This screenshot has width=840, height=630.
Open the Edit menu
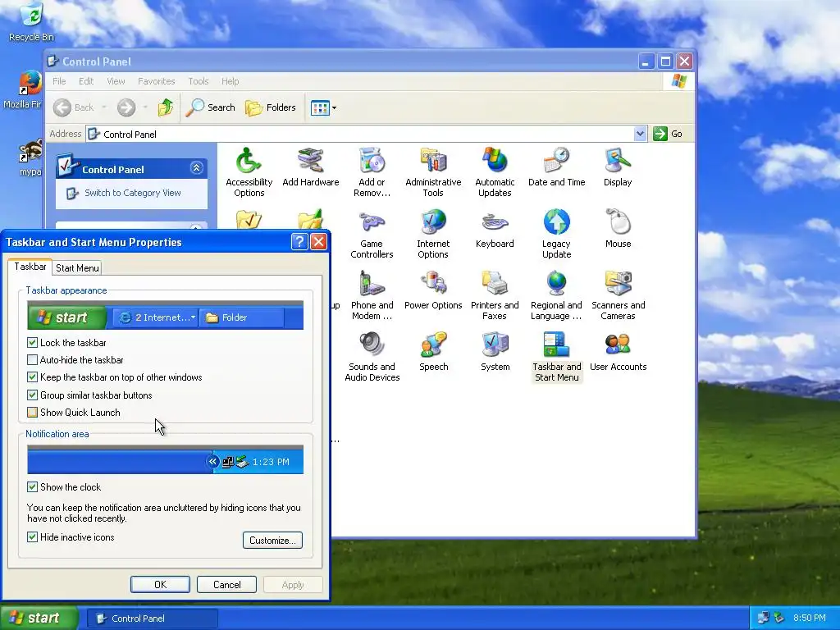pos(85,81)
